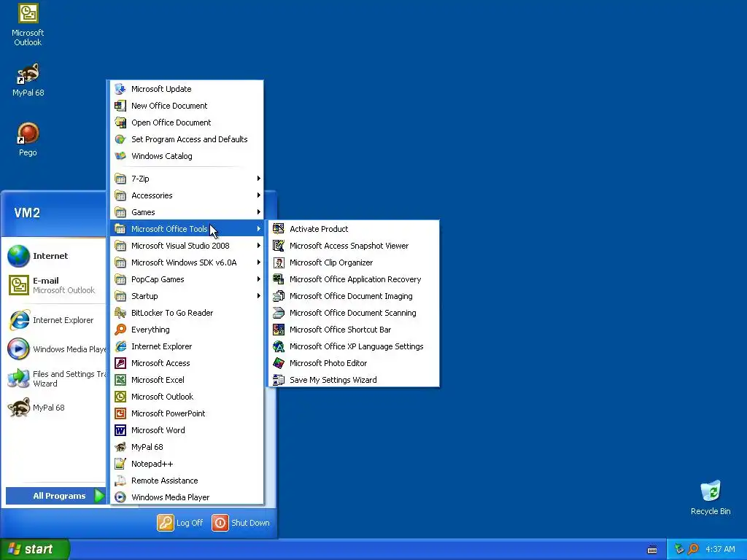Open Save My Settings Wizard
747x560 pixels.
tap(354, 380)
